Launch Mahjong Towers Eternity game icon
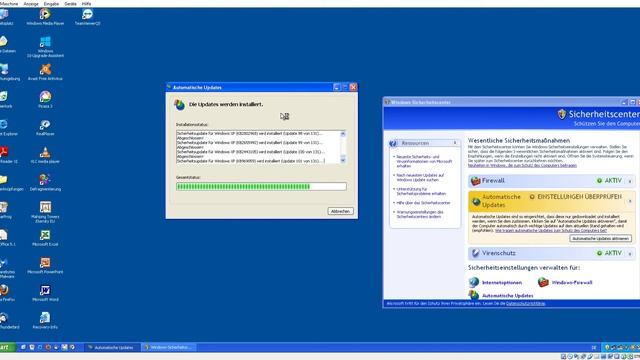This screenshot has width=640, height=360. pos(45,212)
